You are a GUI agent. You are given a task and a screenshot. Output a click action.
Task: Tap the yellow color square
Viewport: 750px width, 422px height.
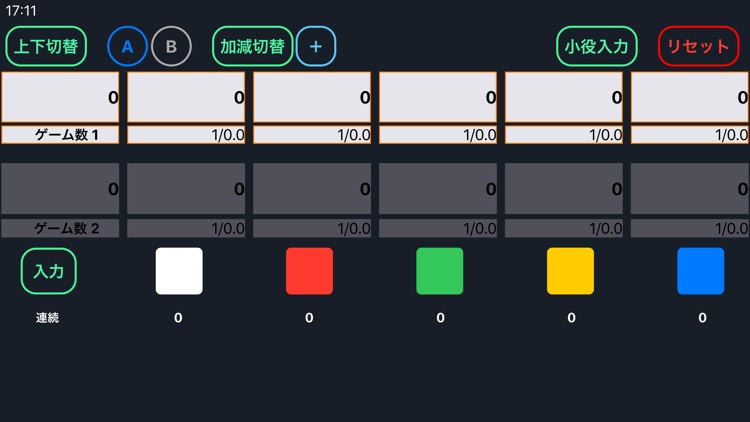(570, 271)
